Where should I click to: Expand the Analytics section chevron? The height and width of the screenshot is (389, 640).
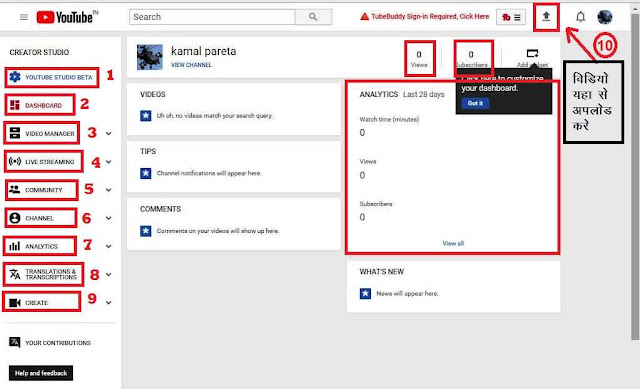(109, 246)
